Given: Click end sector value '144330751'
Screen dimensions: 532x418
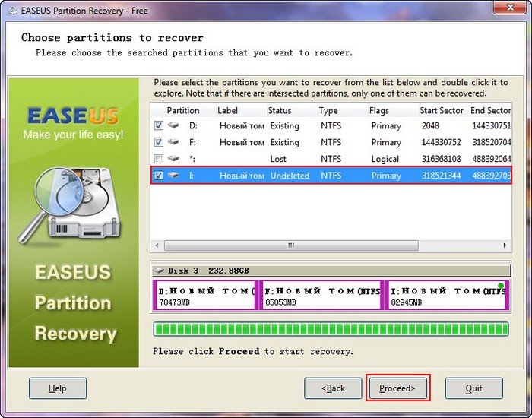Looking at the screenshot, I should 491,126.
